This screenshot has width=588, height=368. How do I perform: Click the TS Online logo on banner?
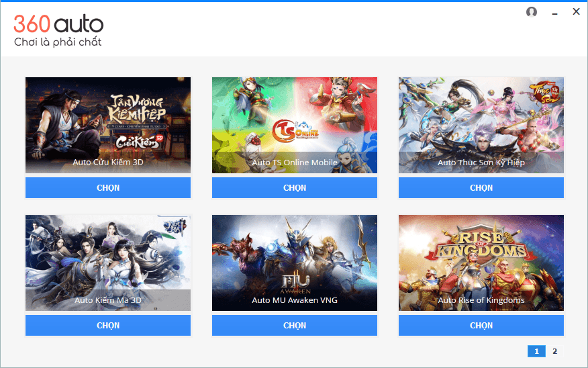[295, 130]
